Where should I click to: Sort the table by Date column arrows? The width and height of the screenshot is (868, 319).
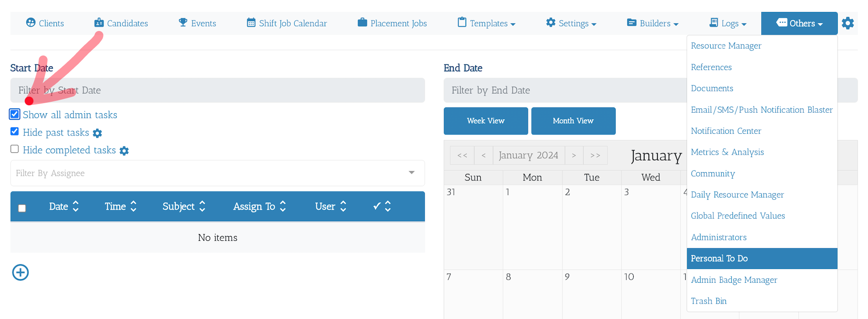76,206
